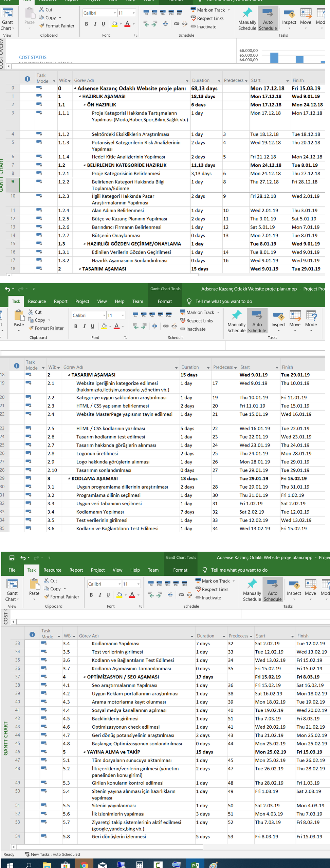
Task: Click Mark on Track in the top screenshot
Action: coord(208,10)
